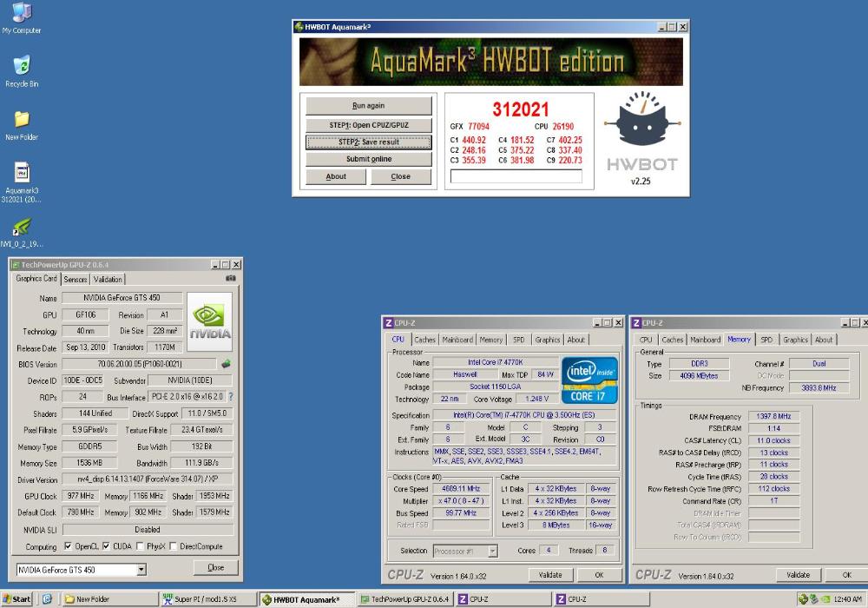Click OK in left CPU-Z window
The width and height of the screenshot is (868, 608).
(600, 575)
